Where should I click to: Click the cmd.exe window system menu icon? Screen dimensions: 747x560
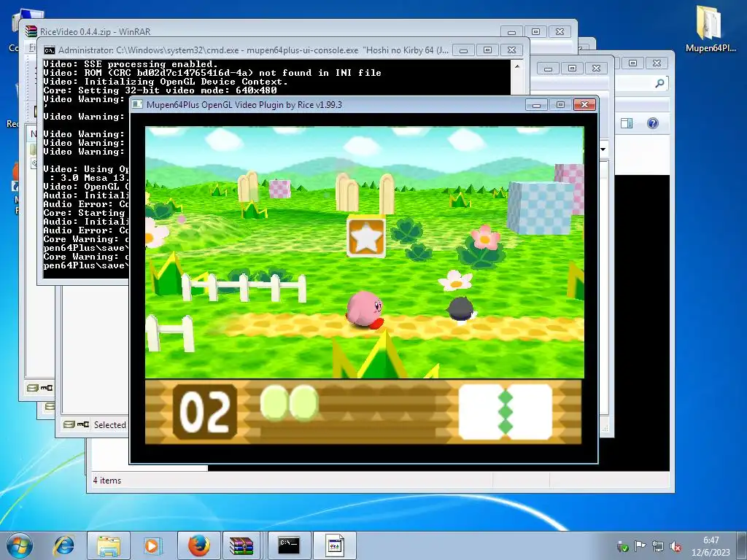coord(49,50)
